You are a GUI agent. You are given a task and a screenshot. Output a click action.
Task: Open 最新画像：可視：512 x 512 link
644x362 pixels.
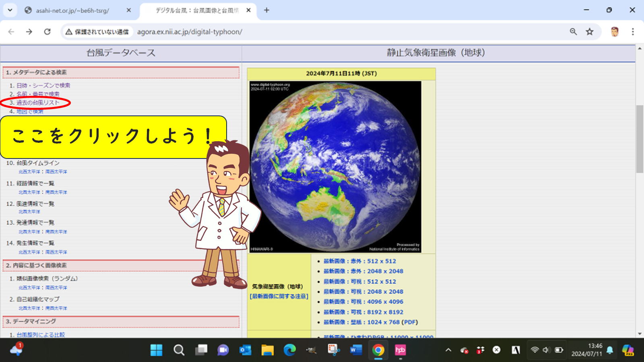(x=360, y=282)
